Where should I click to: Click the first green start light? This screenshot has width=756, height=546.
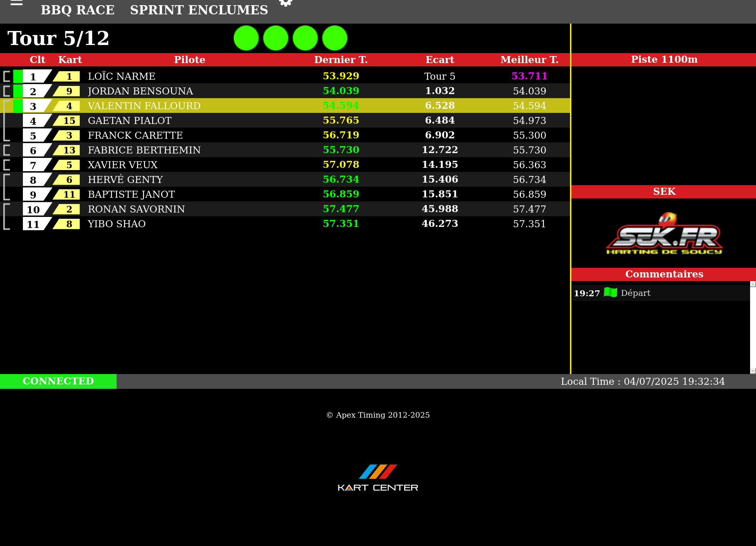click(246, 38)
